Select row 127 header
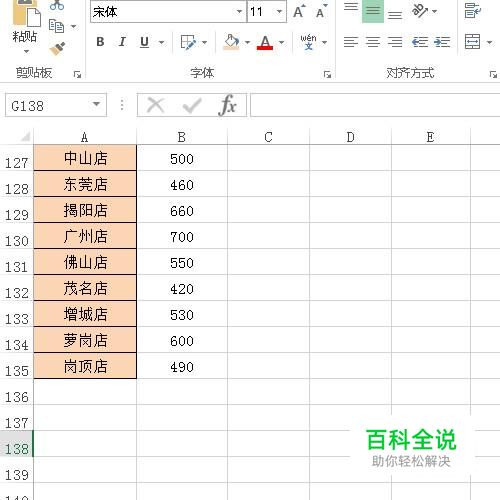 pos(16,158)
